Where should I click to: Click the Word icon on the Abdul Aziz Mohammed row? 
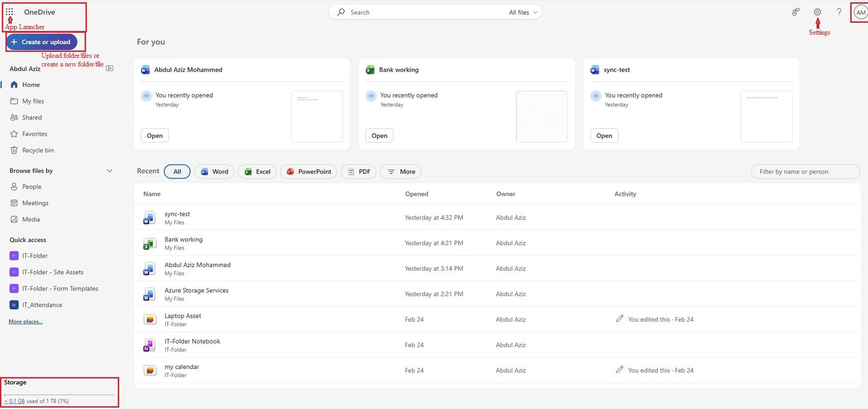149,269
